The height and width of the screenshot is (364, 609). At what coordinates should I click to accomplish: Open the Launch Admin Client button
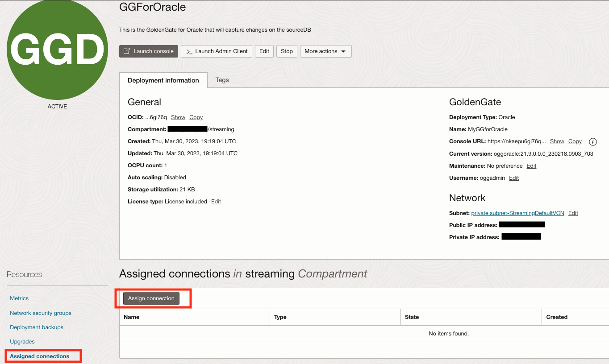[217, 51]
